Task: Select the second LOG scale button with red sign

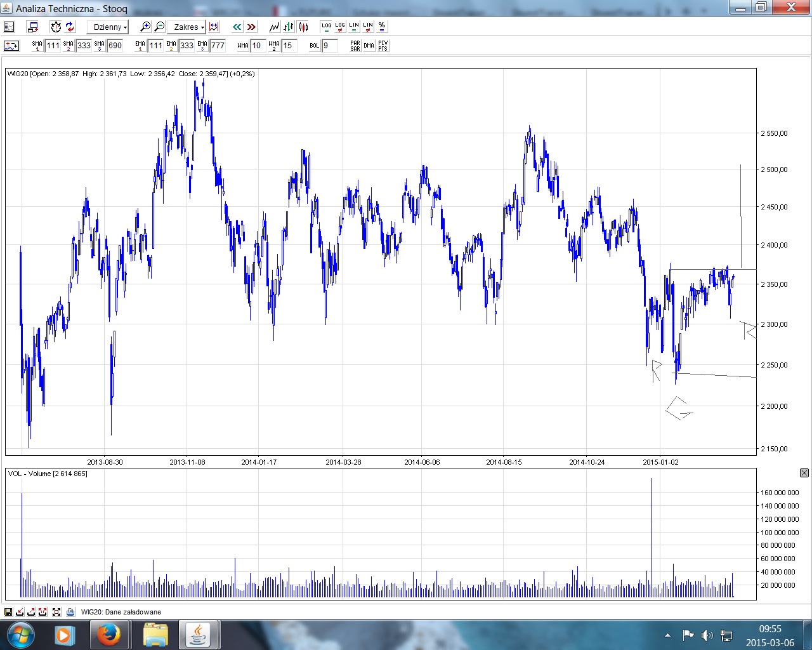Action: tap(340, 27)
